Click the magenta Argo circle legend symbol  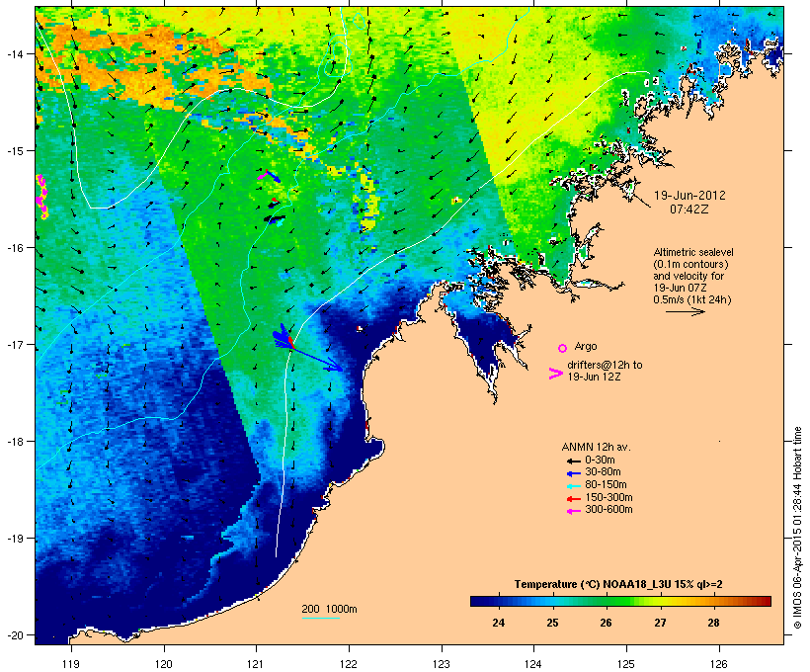point(563,348)
